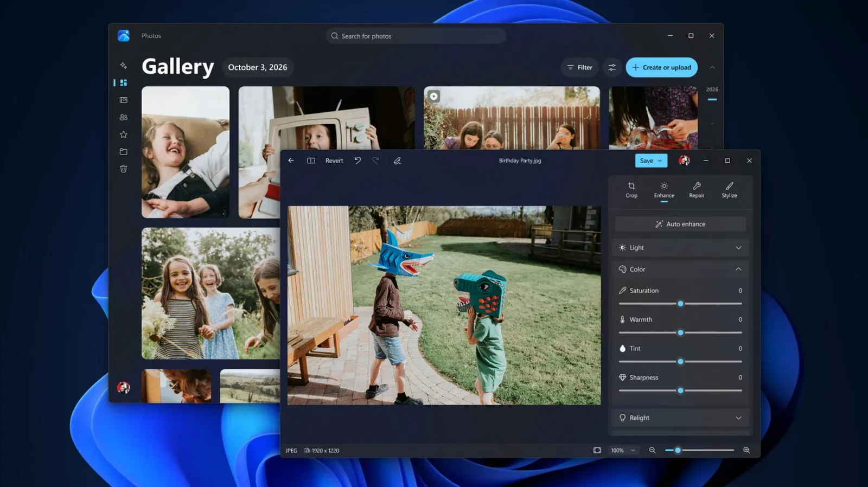868x487 pixels.
Task: Click the Search for photos field
Action: tap(416, 36)
